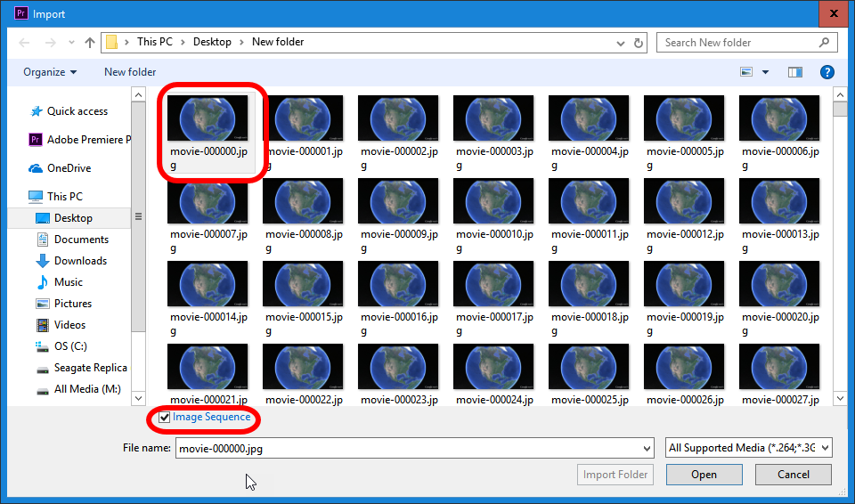Click the Search New folder field

coord(747,43)
